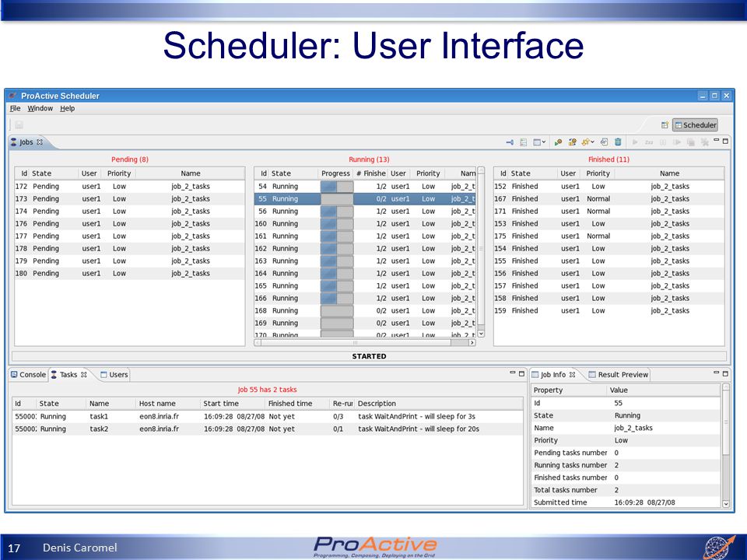
Task: Minimize the Jobs view panel
Action: click(716, 141)
